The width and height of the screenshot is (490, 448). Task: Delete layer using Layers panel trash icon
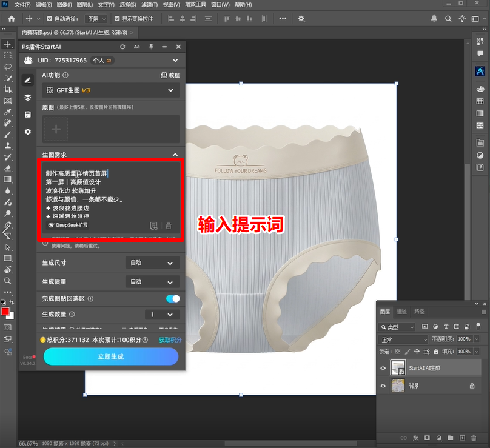[x=474, y=438]
